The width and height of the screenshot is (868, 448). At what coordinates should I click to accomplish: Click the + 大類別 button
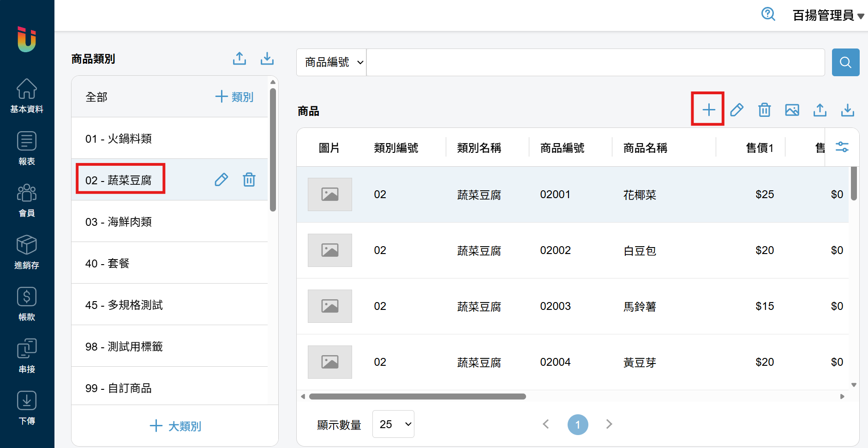pos(175,426)
